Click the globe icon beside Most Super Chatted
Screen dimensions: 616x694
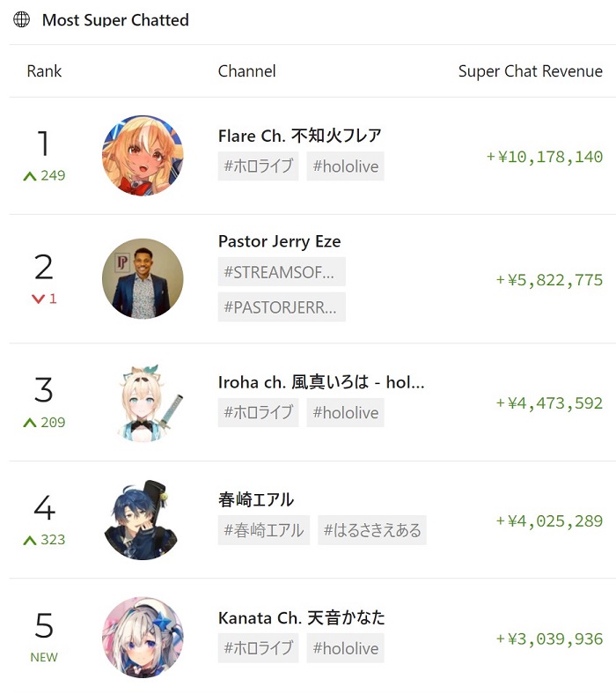click(x=21, y=19)
